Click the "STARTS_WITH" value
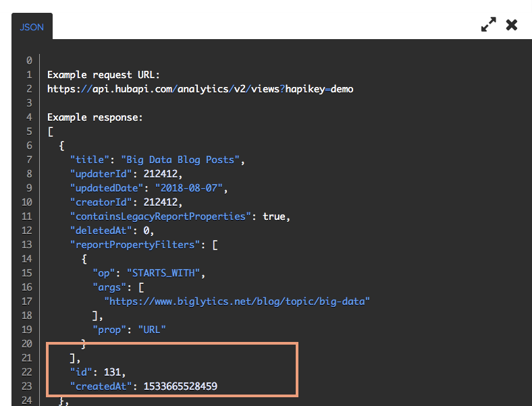This screenshot has width=532, height=406. point(163,273)
